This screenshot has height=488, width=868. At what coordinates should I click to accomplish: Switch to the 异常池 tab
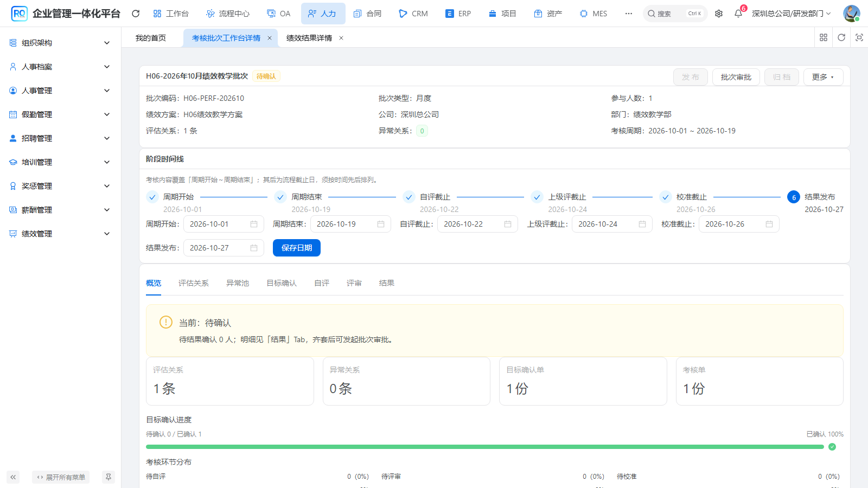tap(238, 283)
